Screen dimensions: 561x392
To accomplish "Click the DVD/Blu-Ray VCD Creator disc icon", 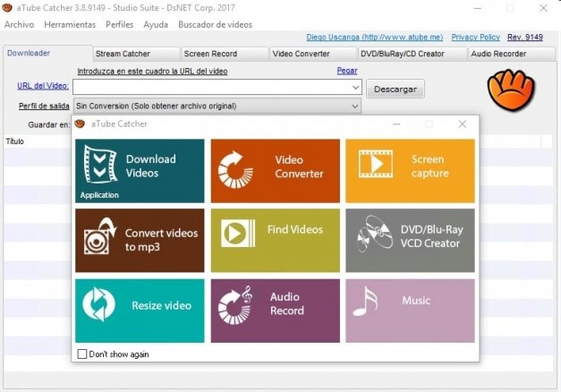I will coord(375,234).
